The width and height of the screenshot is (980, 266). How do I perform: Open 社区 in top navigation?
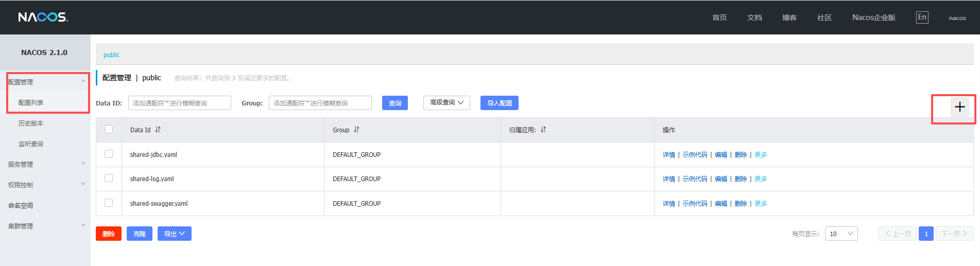point(824,17)
